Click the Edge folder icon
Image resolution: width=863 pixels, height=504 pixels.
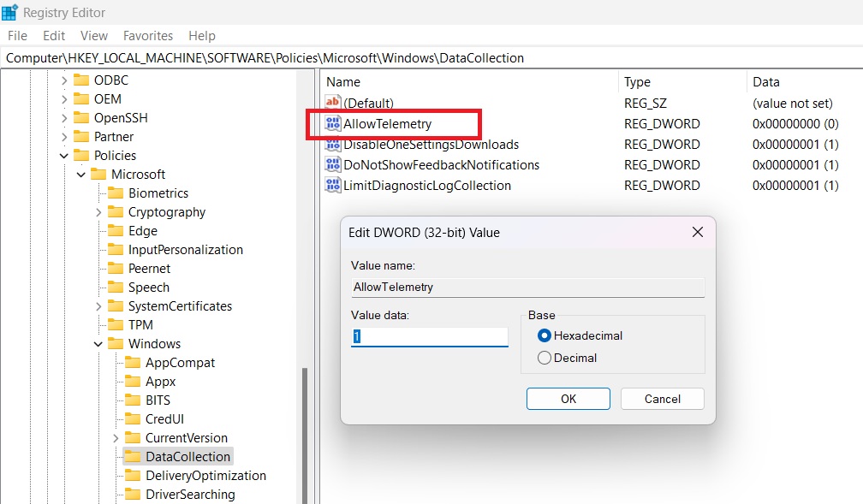pyautogui.click(x=116, y=230)
